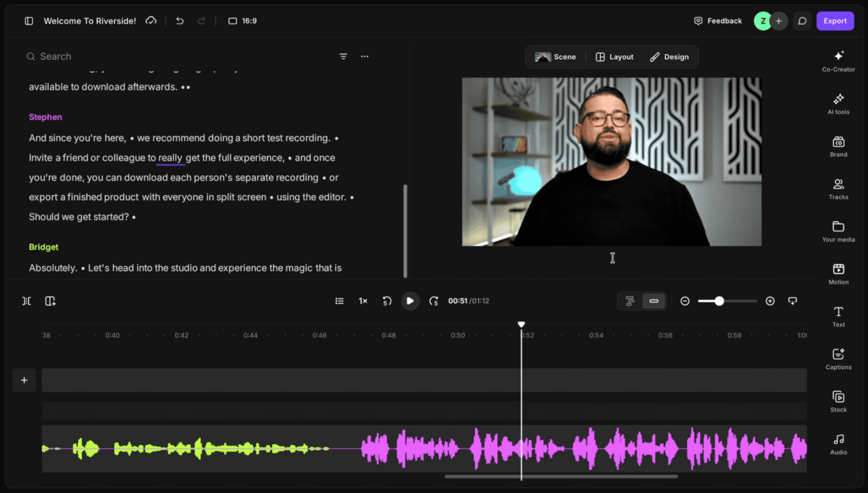868x493 pixels.
Task: Open transcript filter options
Action: click(x=344, y=57)
